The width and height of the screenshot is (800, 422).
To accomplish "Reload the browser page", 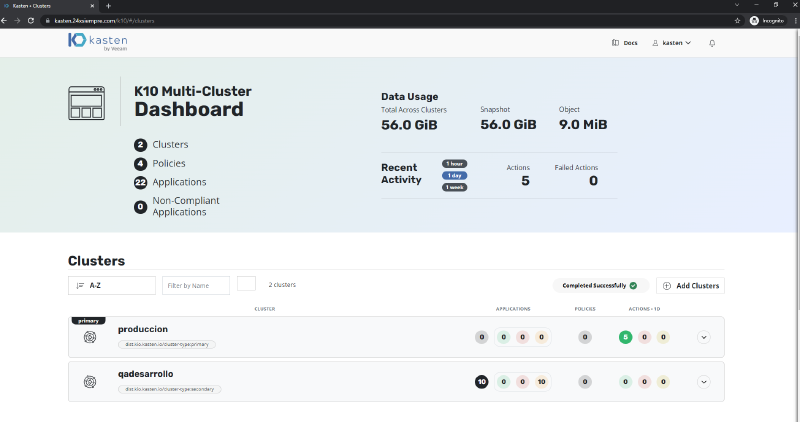I will pos(31,20).
